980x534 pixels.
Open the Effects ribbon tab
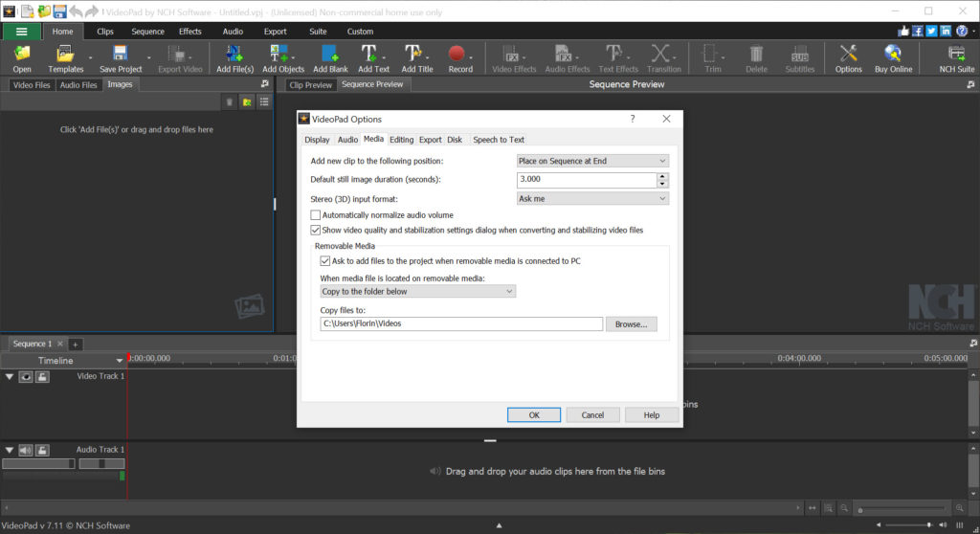coord(190,32)
